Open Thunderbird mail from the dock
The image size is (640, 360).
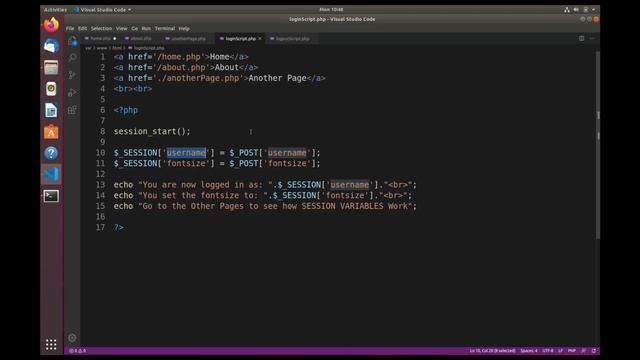point(51,46)
